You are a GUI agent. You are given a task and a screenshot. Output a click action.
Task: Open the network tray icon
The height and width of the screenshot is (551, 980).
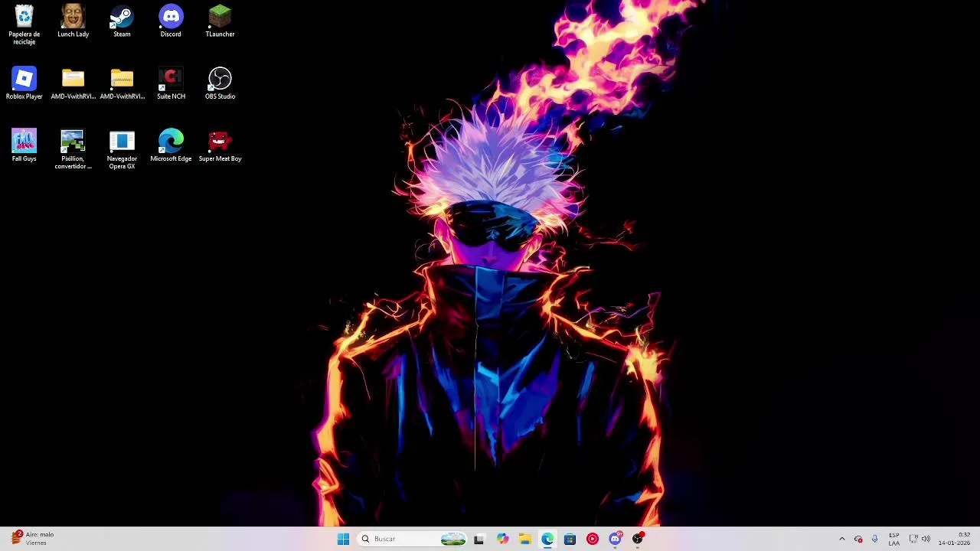[913, 539]
